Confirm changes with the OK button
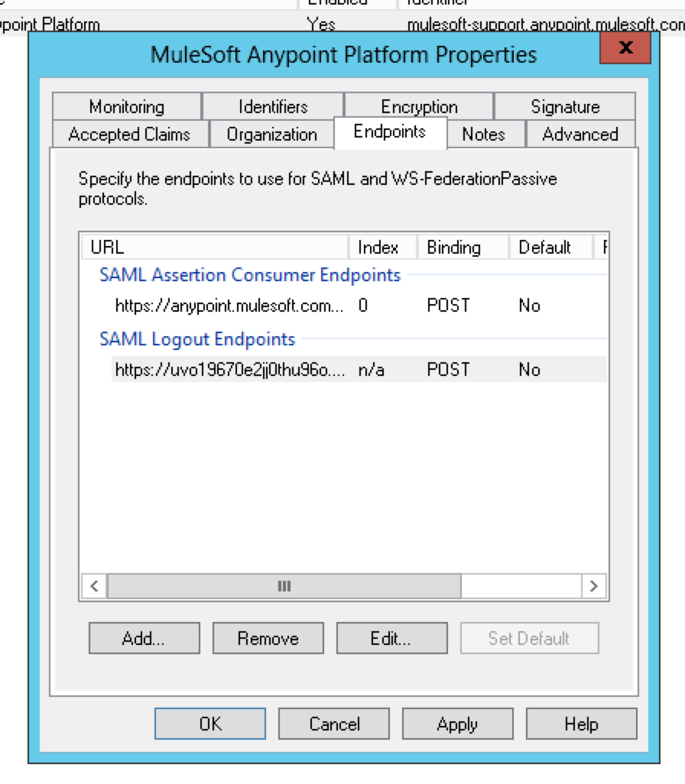 pos(209,723)
